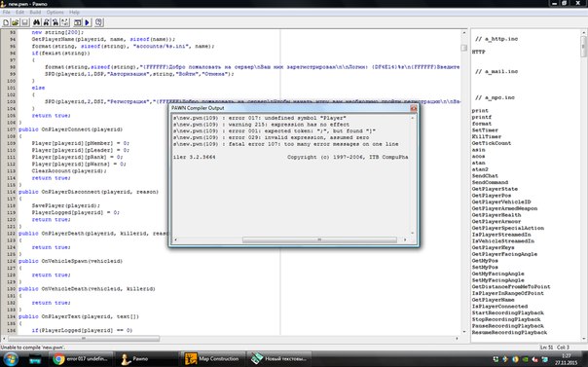Image resolution: width=588 pixels, height=367 pixels.
Task: Click the system tray clock
Action: point(567,359)
